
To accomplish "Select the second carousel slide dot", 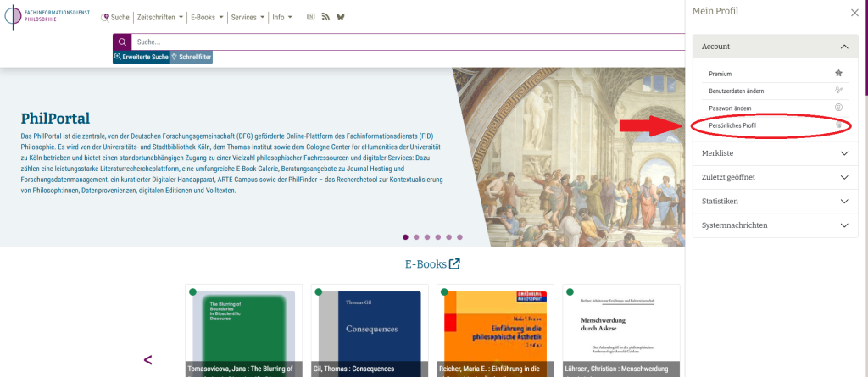I will [x=416, y=237].
